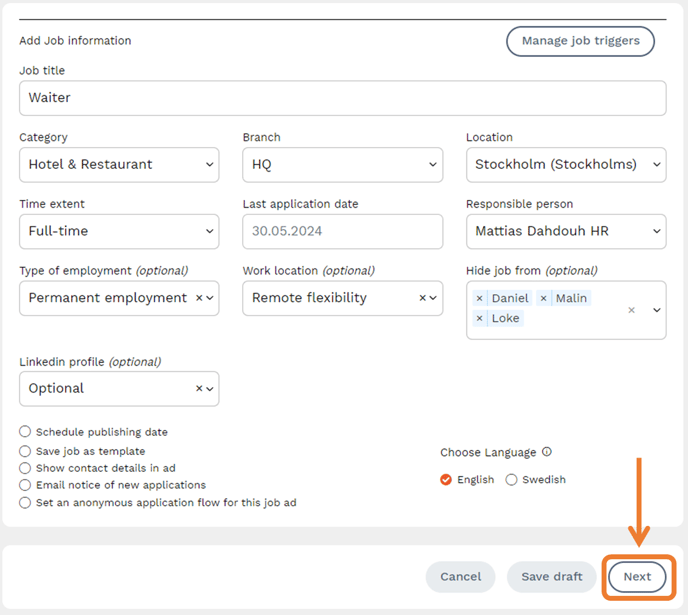The height and width of the screenshot is (615, 688).
Task: Clear the Type of employment selection
Action: click(x=198, y=298)
